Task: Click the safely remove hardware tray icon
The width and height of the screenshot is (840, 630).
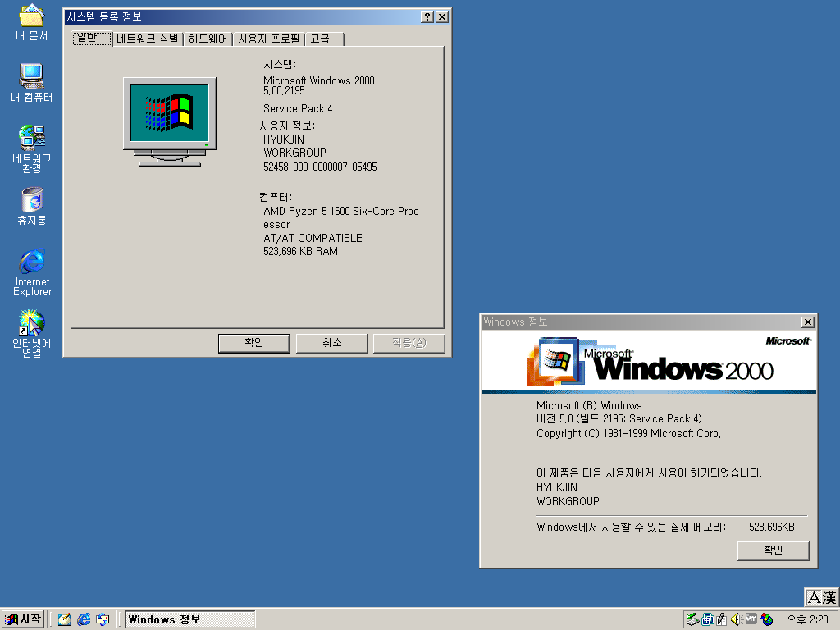Action: pyautogui.click(x=692, y=619)
